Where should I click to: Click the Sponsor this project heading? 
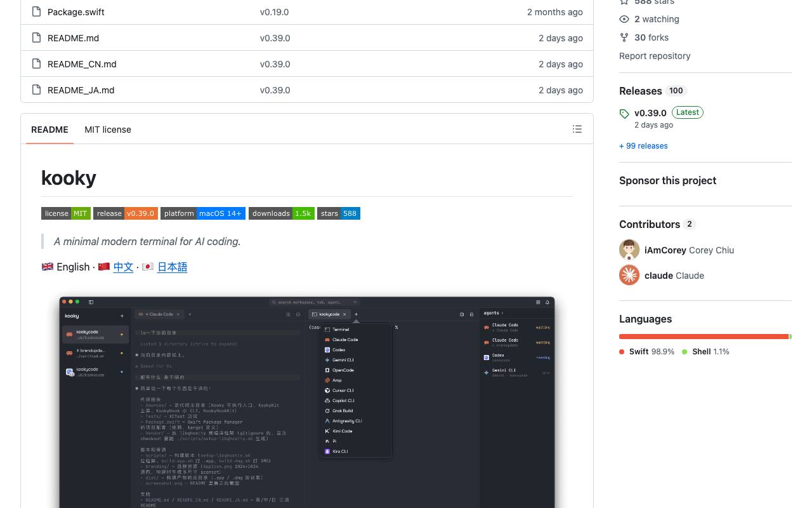tap(667, 180)
